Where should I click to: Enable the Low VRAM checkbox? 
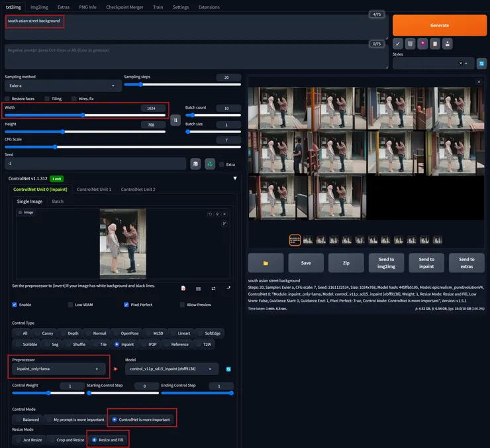pos(71,305)
